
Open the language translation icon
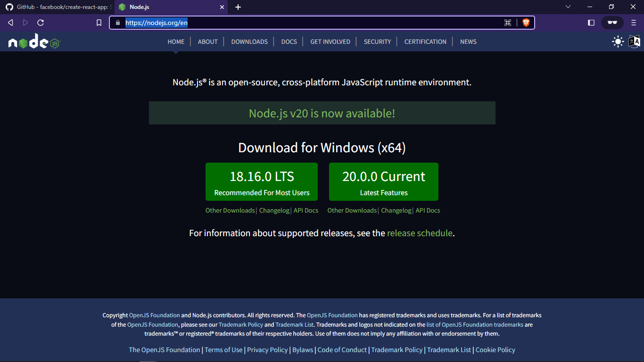coord(635,41)
